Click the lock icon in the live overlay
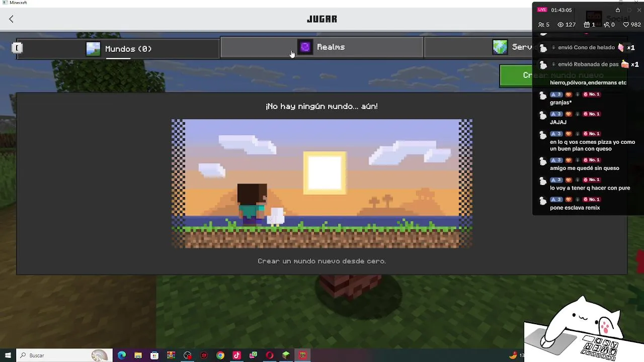 tap(618, 10)
